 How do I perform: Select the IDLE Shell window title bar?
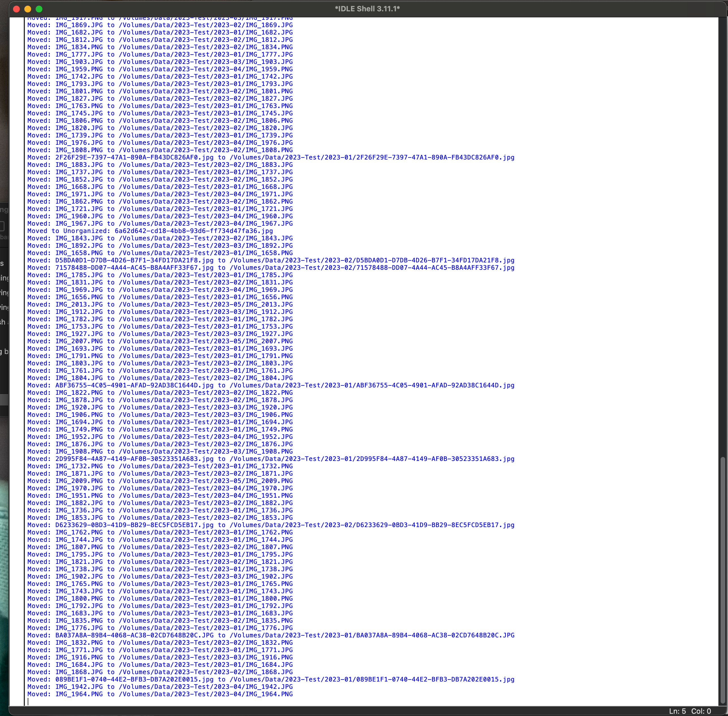(x=364, y=8)
